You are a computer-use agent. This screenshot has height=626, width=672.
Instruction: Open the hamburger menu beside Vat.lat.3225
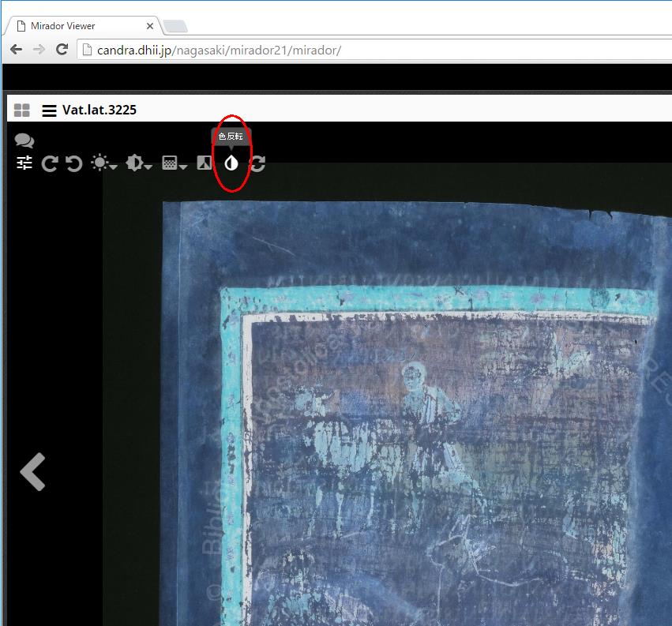pyautogui.click(x=49, y=111)
